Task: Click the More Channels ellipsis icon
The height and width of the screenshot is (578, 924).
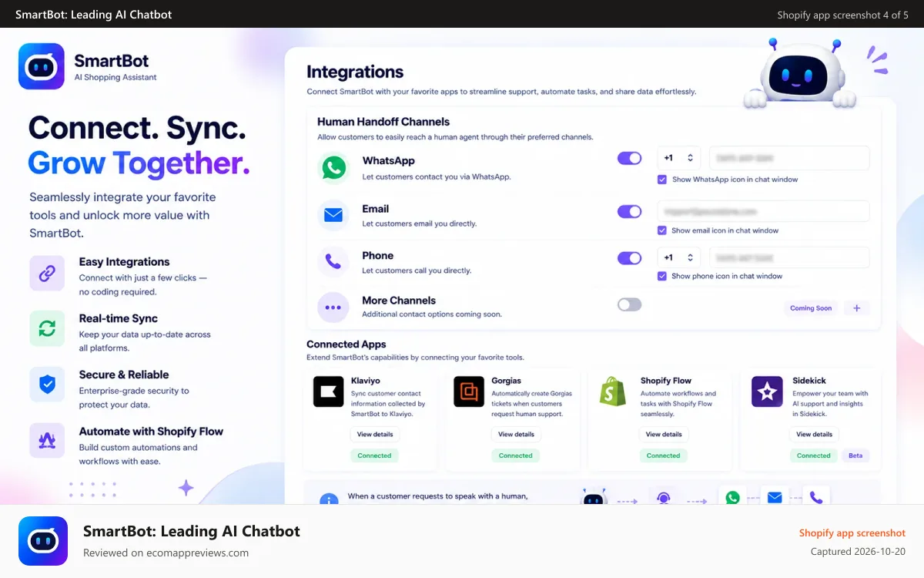Action: pyautogui.click(x=333, y=307)
